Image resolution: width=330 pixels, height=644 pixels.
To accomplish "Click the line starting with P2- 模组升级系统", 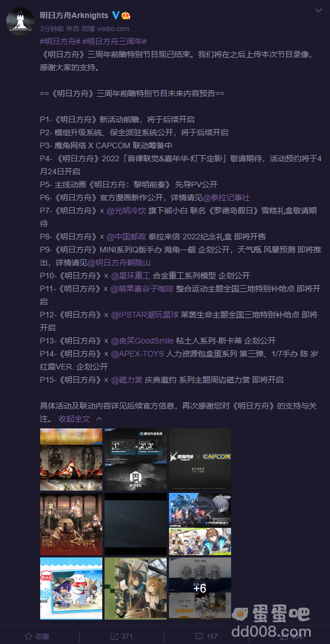I will (134, 132).
